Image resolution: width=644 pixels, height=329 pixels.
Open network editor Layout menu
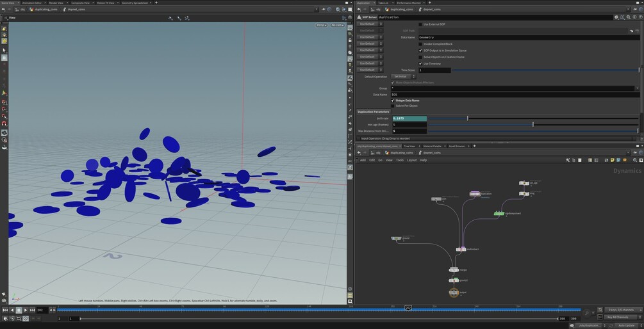pos(411,160)
